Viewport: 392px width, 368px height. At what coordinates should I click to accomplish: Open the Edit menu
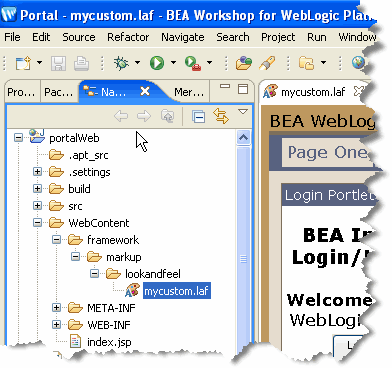[41, 37]
